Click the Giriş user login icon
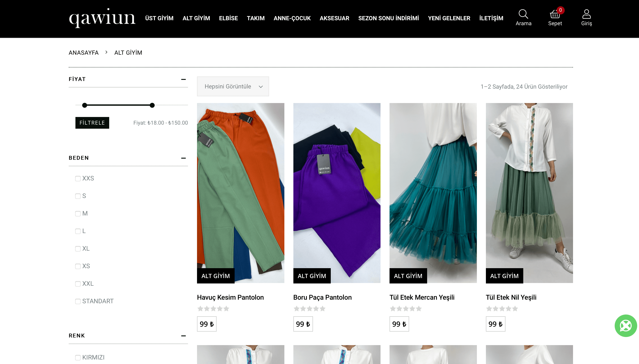 [x=586, y=15]
